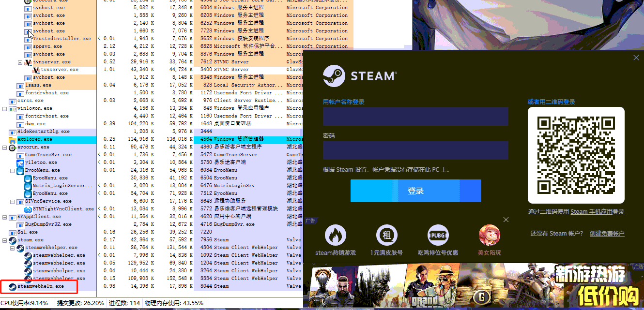Open the steam热销游戏 flame icon
This screenshot has width=644, height=310.
coord(335,236)
